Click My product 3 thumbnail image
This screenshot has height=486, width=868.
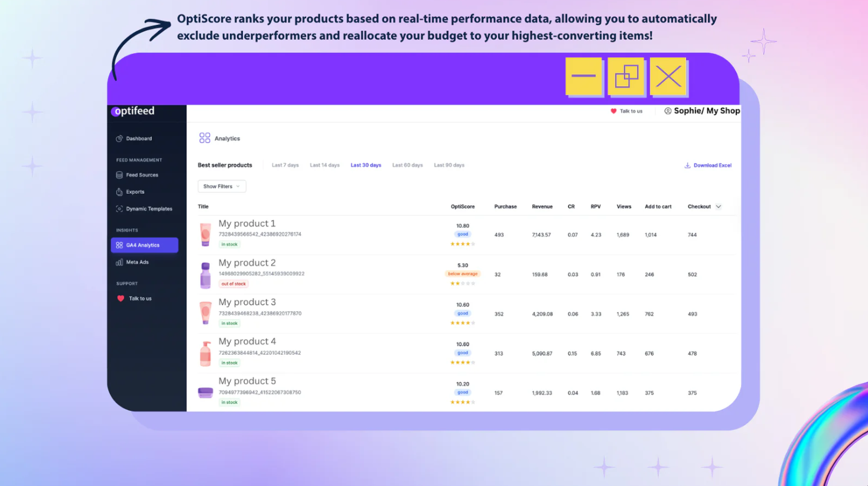coord(205,313)
